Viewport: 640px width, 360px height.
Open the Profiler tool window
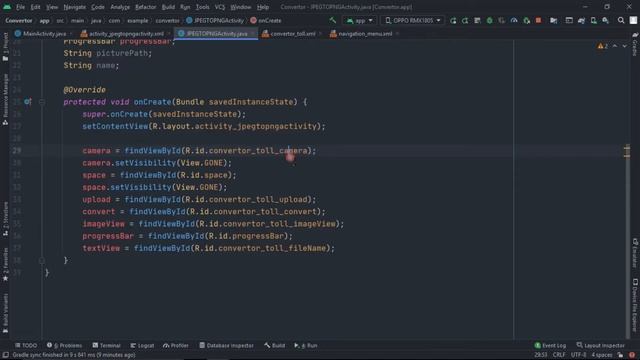pos(176,345)
